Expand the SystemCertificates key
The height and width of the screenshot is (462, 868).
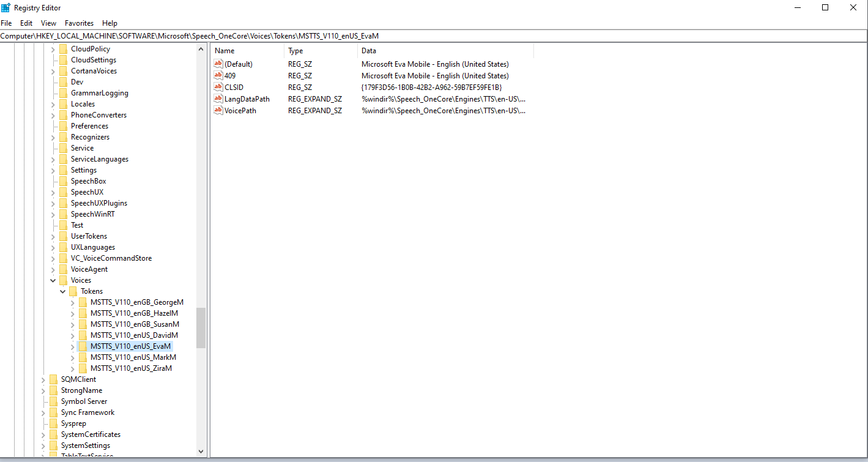pos(43,434)
